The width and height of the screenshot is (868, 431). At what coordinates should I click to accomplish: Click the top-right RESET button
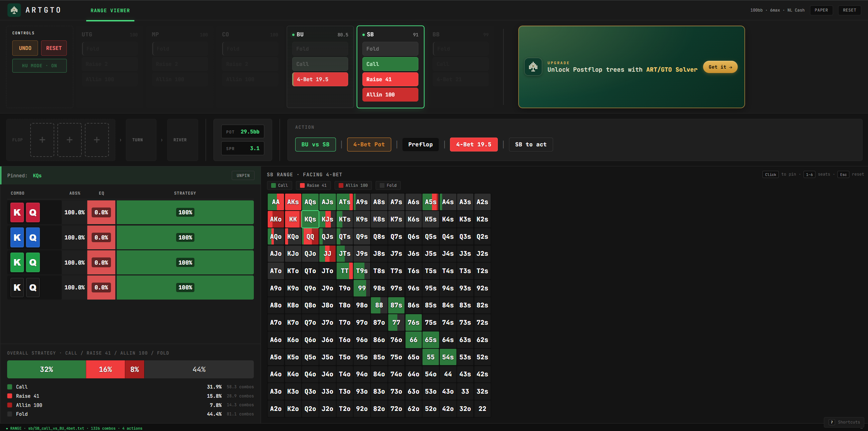click(849, 10)
